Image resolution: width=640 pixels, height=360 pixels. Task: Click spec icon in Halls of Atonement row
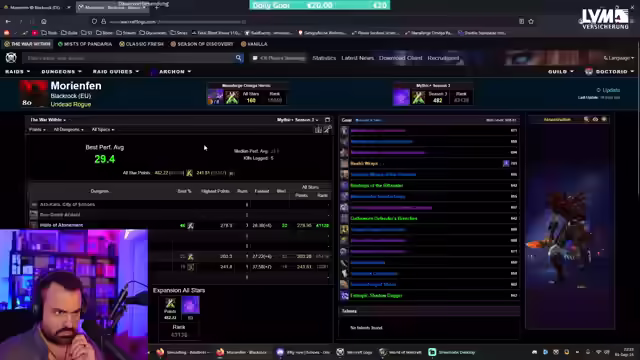click(191, 225)
